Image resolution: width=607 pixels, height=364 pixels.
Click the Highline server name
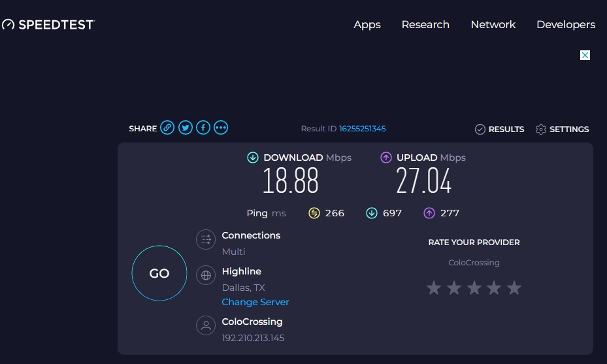coord(242,271)
